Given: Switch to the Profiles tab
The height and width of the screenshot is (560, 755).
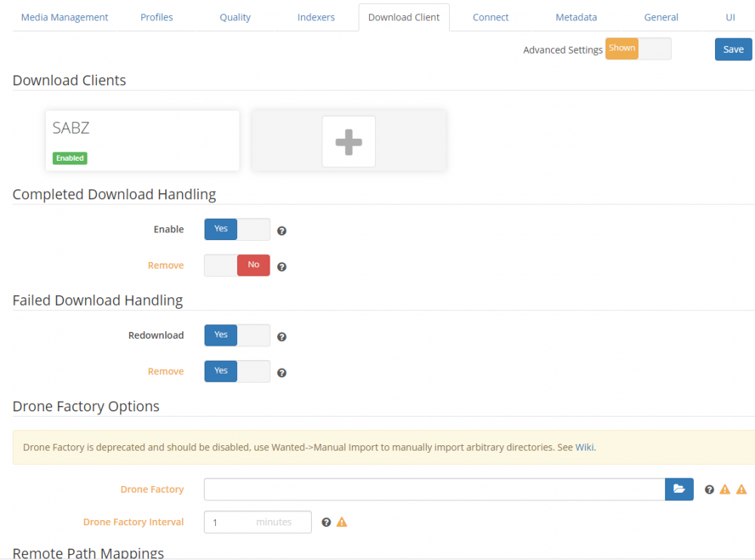Looking at the screenshot, I should (156, 17).
